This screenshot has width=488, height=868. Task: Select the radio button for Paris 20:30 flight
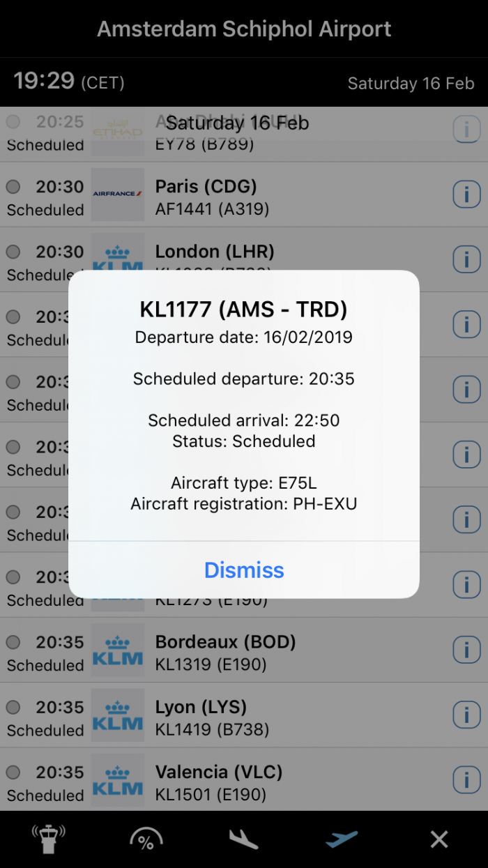[13, 187]
